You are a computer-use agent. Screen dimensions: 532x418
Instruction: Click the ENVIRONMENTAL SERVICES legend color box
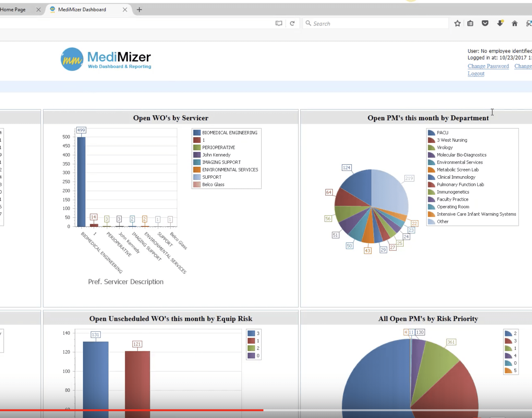[x=196, y=169]
